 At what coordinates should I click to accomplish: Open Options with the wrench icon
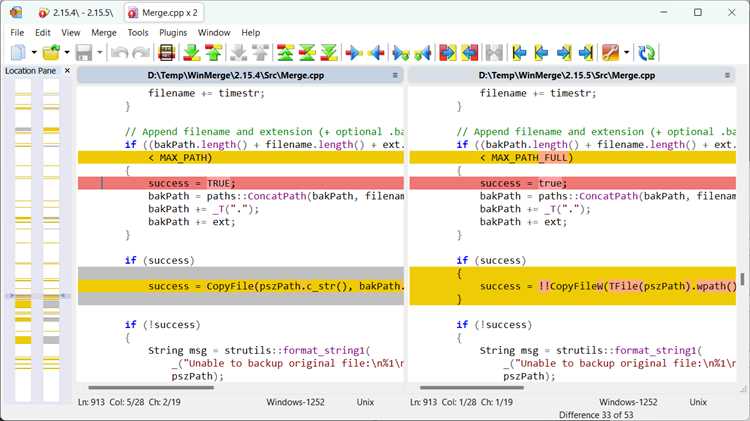610,53
